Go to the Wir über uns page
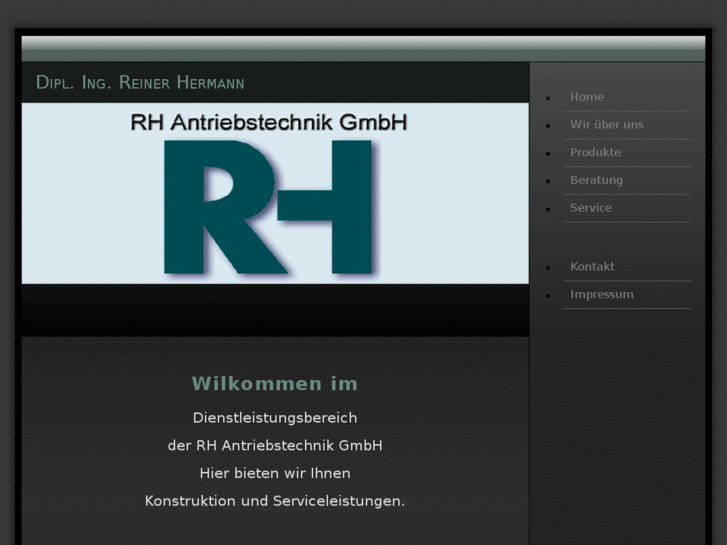This screenshot has height=545, width=727. pyautogui.click(x=606, y=125)
